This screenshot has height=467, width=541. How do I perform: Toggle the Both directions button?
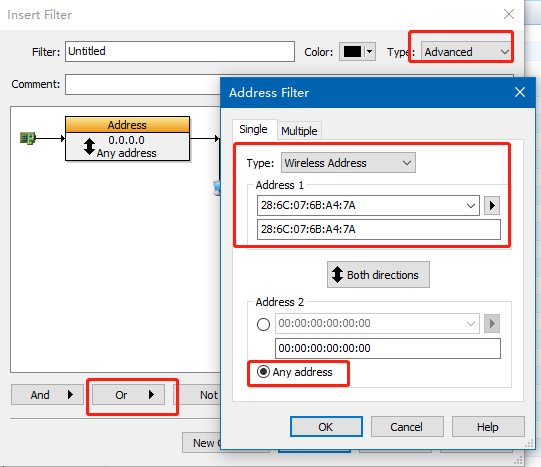coord(378,275)
